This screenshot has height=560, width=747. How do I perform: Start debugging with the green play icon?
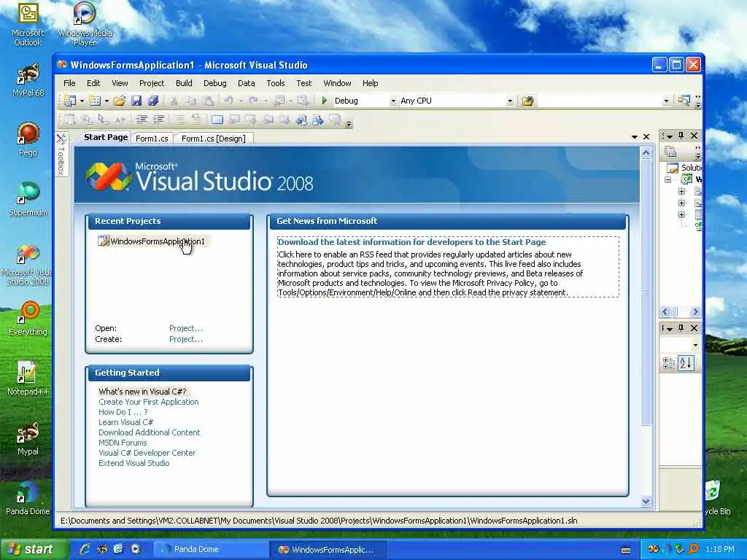point(325,101)
